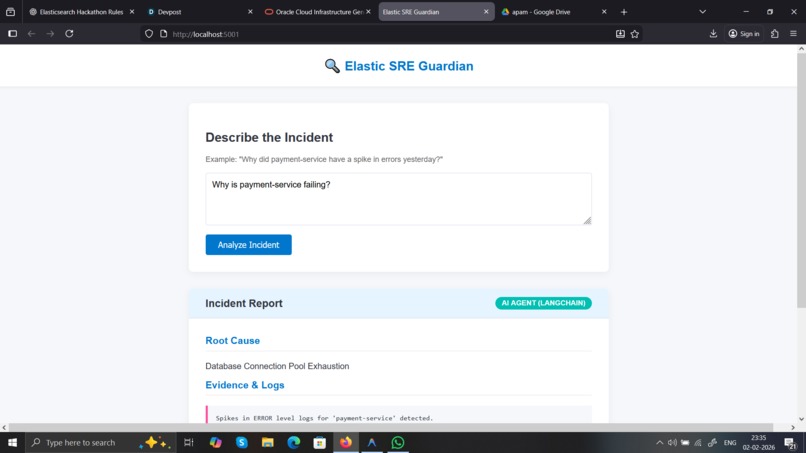
Task: Click the scroll up arrow
Action: 801,49
